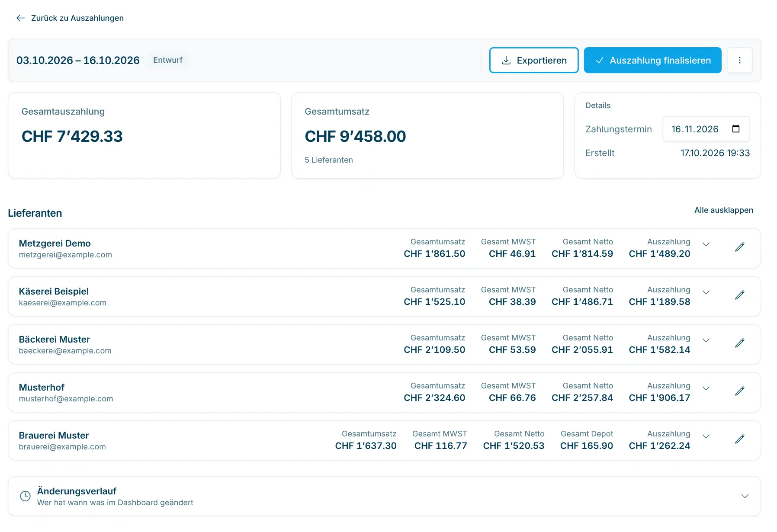Image resolution: width=777 pixels, height=532 pixels.
Task: Edit Bäckerei Muster with the pencil icon
Action: point(739,343)
